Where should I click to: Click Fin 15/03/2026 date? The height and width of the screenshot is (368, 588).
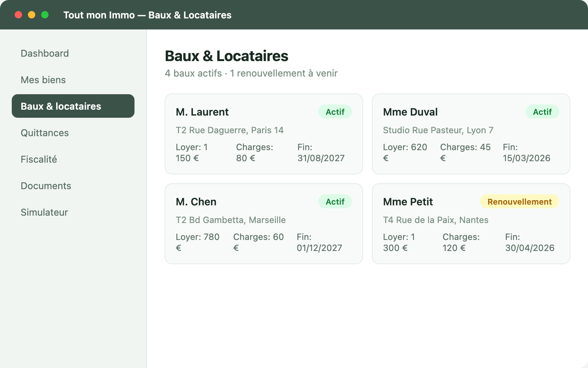[x=527, y=153]
